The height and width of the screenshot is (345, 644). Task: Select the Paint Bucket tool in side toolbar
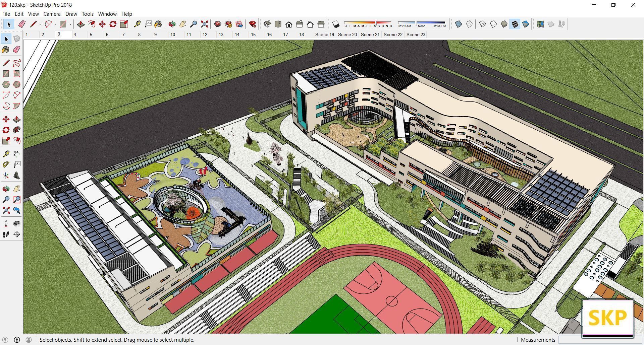(x=6, y=50)
